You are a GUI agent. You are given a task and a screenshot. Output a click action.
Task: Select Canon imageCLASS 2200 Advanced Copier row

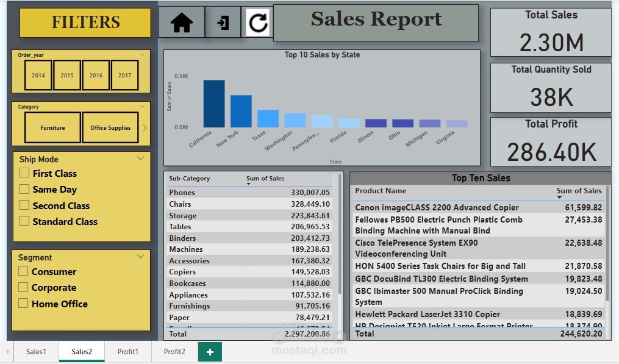coord(479,207)
